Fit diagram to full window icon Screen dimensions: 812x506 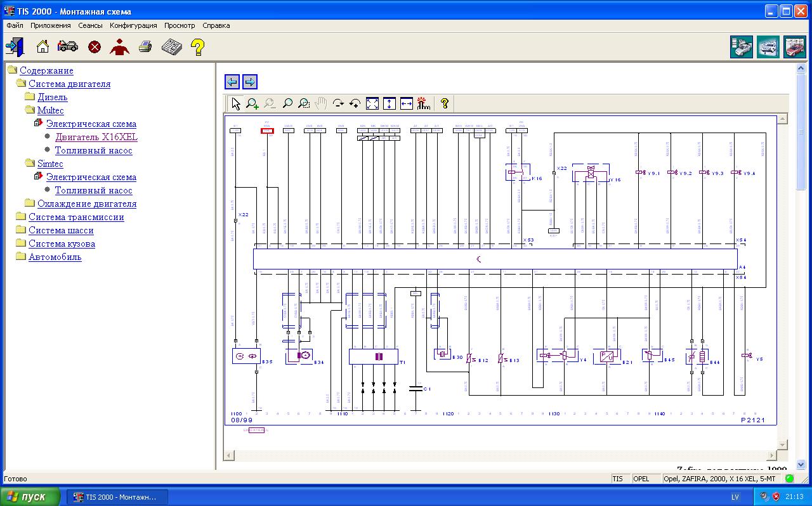coord(372,104)
